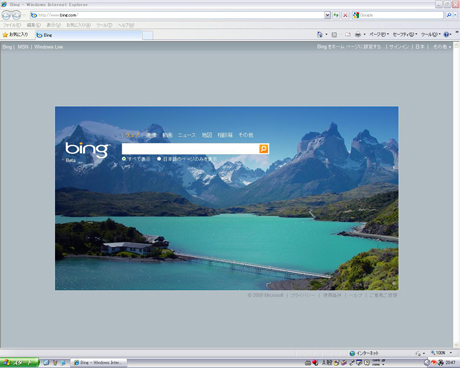Open the ページ(P) command bar menu
Viewport: 460px width, 368px height.
click(379, 34)
